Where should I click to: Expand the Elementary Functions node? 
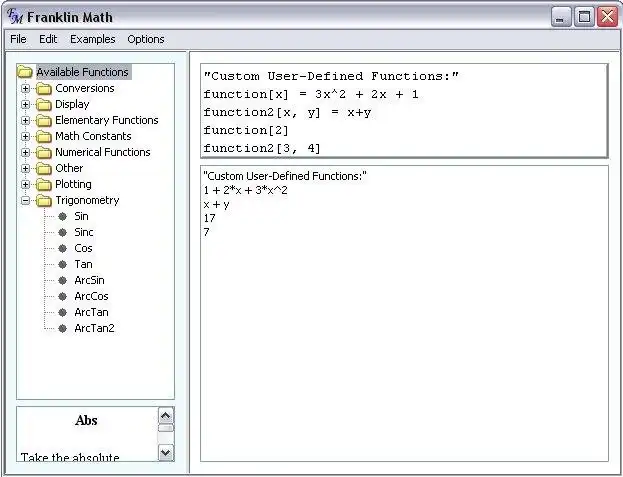[25, 120]
